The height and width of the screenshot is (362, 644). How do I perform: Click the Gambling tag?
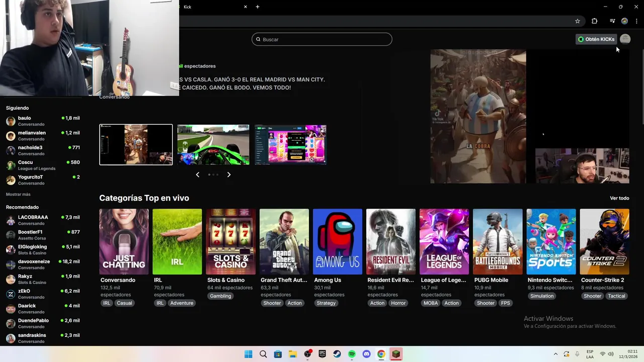point(220,296)
